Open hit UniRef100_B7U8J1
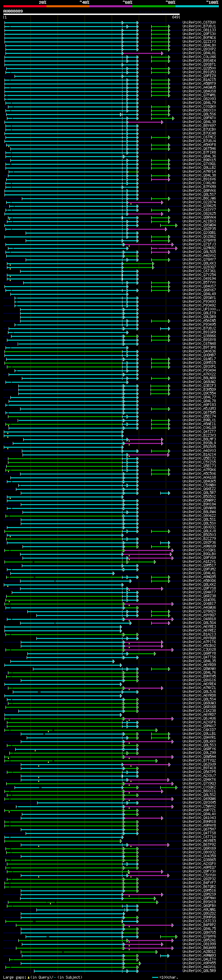Image resolution: width=222 pixels, height=980 pixels. 199,26
